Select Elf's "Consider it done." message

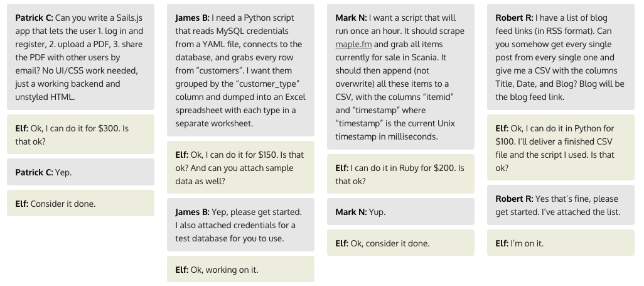[80, 203]
